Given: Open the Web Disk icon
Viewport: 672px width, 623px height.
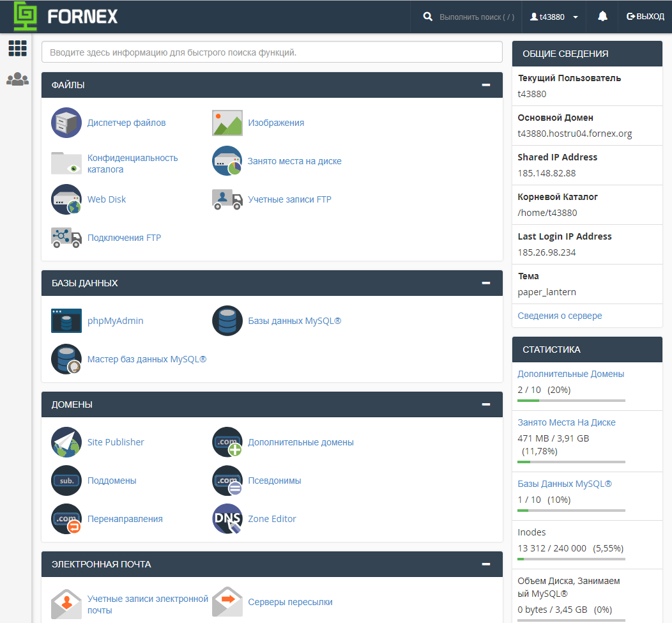Looking at the screenshot, I should pos(66,199).
